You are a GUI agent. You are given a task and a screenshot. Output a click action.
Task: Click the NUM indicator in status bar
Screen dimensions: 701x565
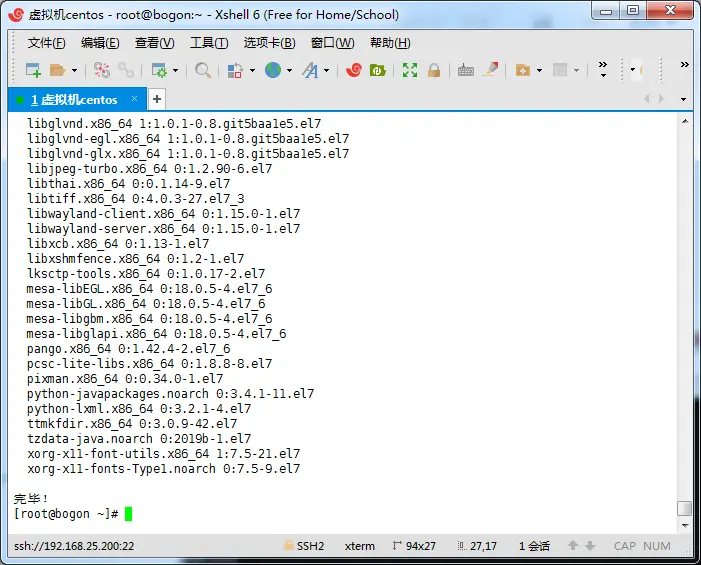coord(657,546)
